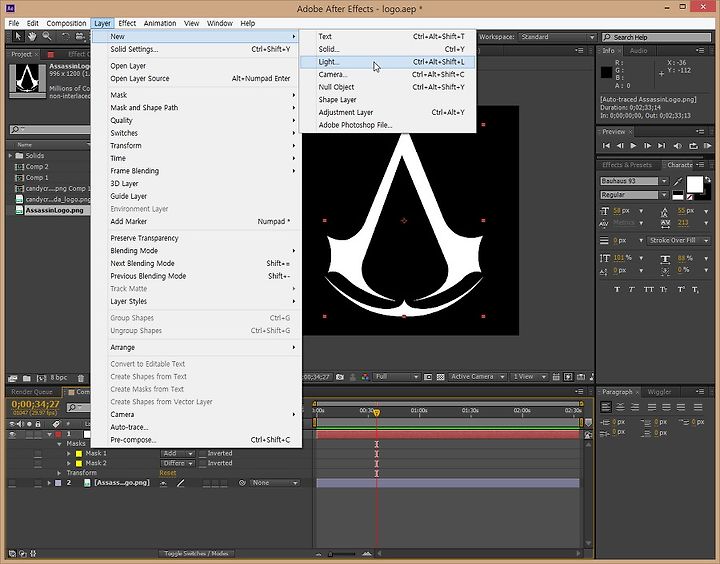Toggle visibility eye for layer 1
This screenshot has height=564, width=720.
12,434
